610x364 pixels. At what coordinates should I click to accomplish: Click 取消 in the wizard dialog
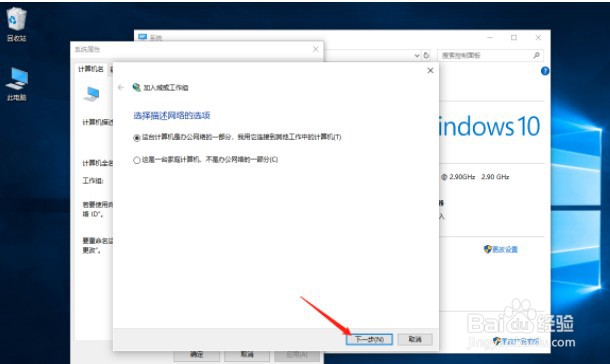point(415,340)
